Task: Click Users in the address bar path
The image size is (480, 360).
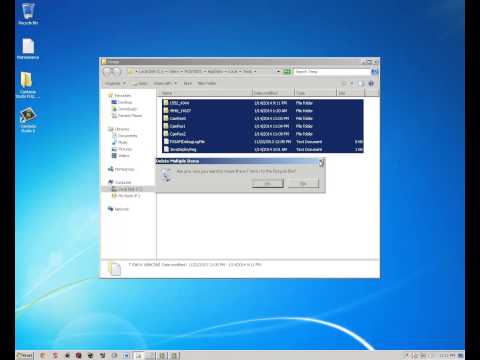Action: point(173,72)
